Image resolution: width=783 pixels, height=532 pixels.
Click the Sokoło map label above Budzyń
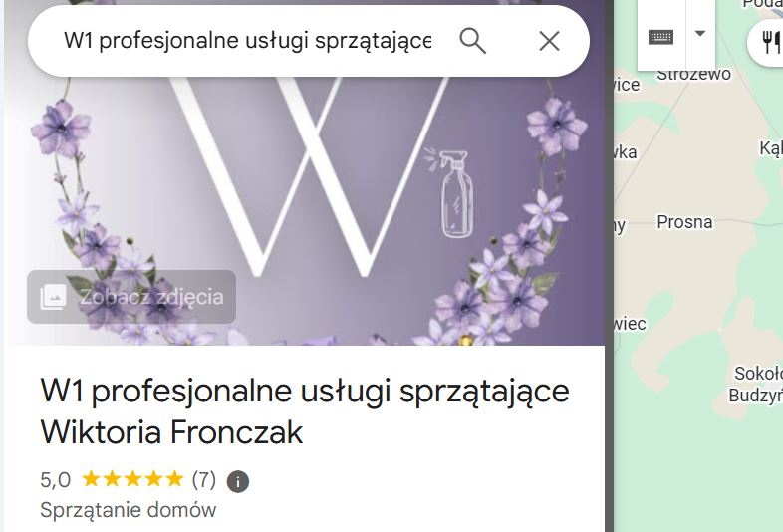[758, 374]
